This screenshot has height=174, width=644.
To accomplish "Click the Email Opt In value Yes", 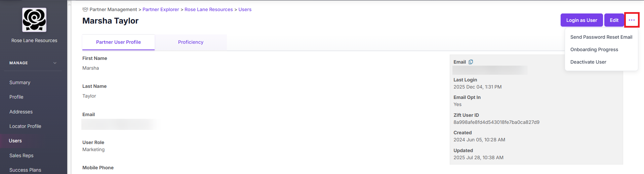I will [457, 104].
